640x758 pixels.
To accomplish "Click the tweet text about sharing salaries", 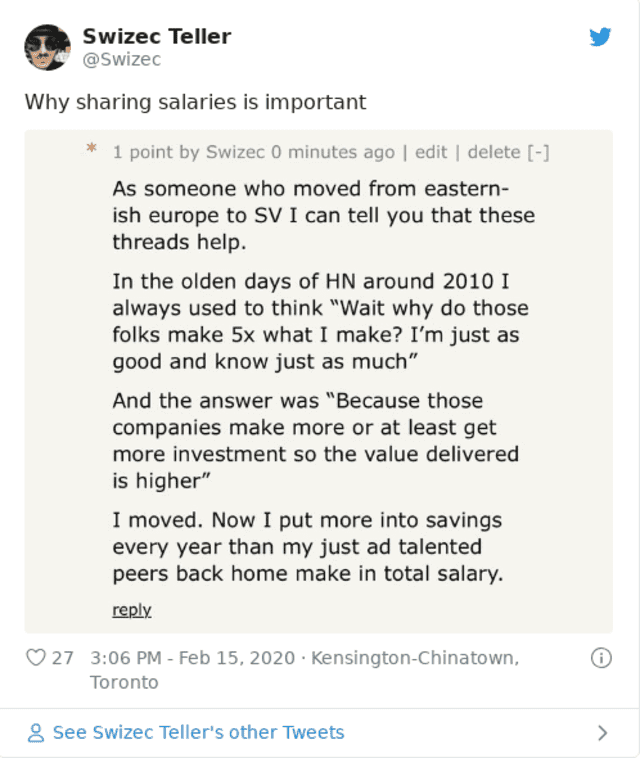I will [195, 102].
